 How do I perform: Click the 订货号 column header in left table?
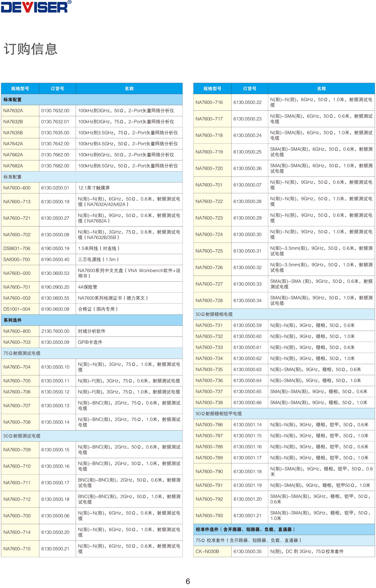click(x=57, y=89)
